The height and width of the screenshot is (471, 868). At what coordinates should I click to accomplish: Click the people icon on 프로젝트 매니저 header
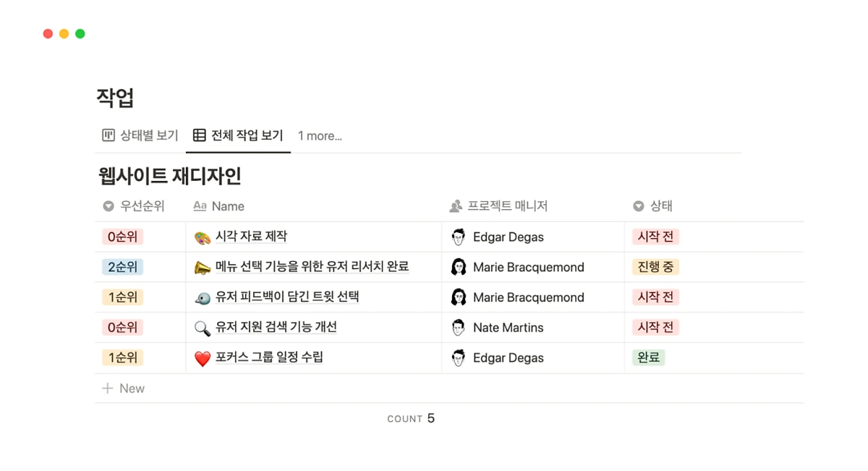(x=454, y=205)
